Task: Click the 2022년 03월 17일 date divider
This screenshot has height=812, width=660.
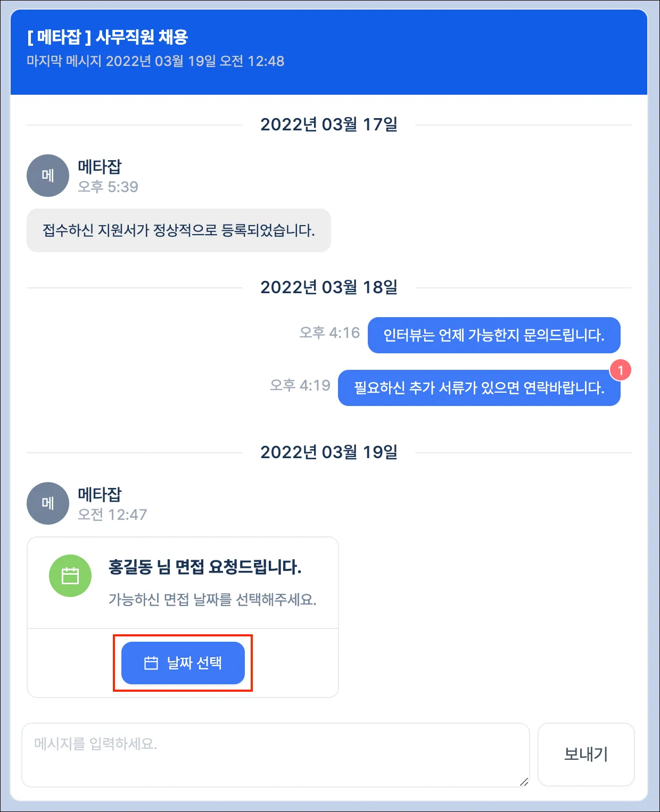Action: tap(329, 125)
